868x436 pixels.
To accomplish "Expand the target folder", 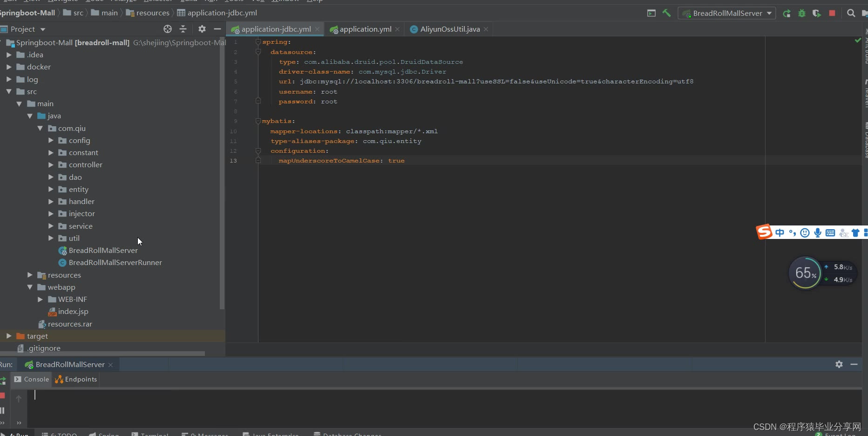I will click(8, 336).
